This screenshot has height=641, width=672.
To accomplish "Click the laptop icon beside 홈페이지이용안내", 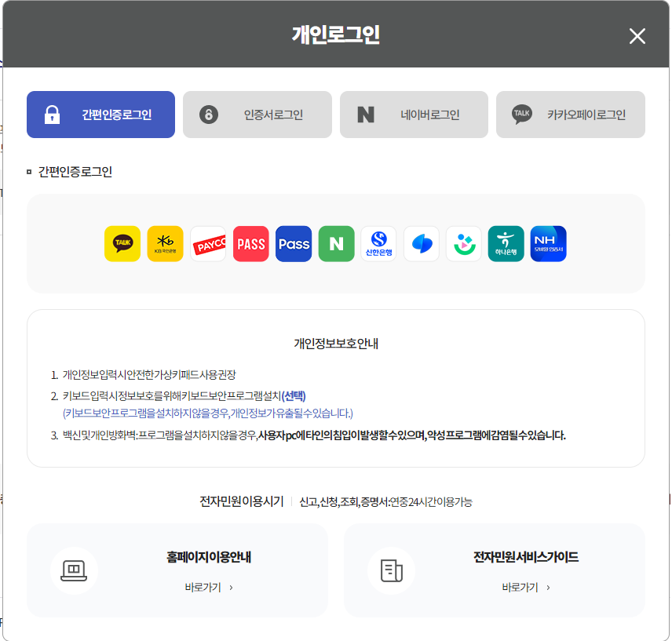I will click(x=75, y=570).
